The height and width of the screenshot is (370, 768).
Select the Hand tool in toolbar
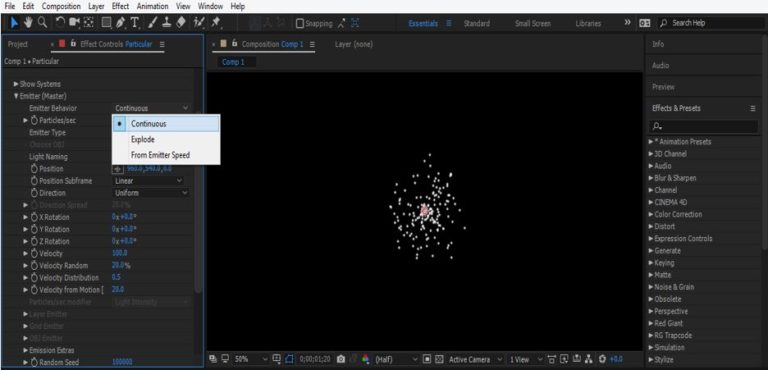pos(29,23)
